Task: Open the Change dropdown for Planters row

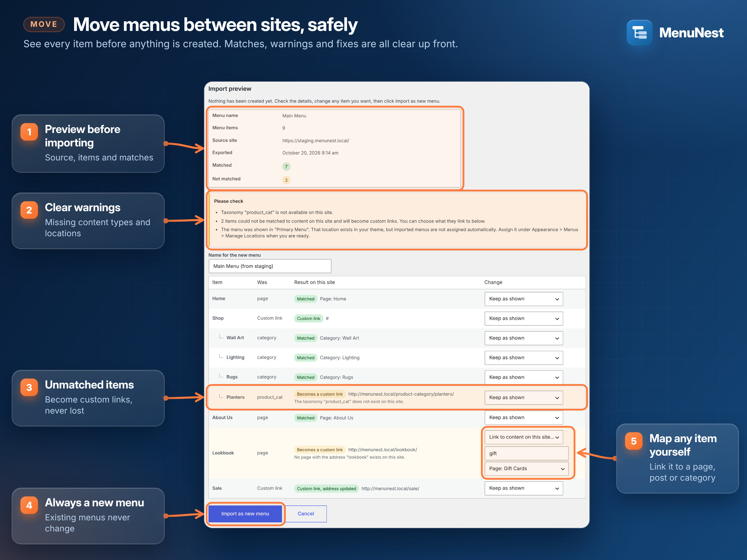Action: pos(523,397)
